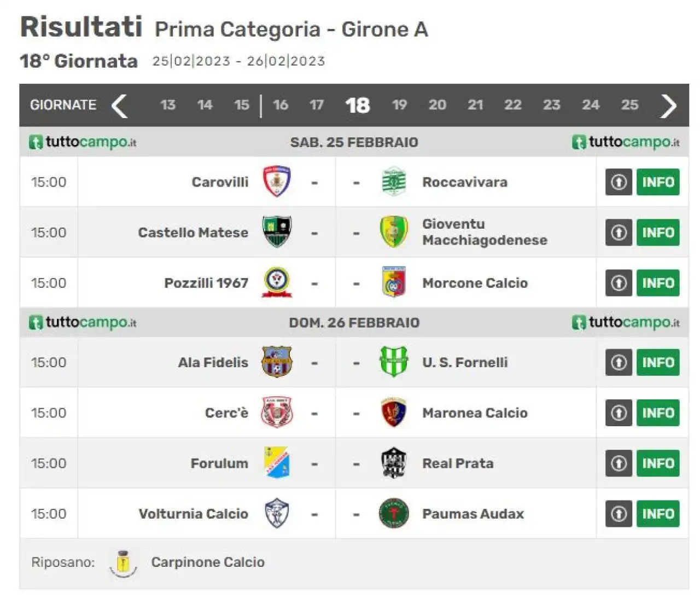
Task: Click the Roccavivara team crest
Action: click(394, 182)
